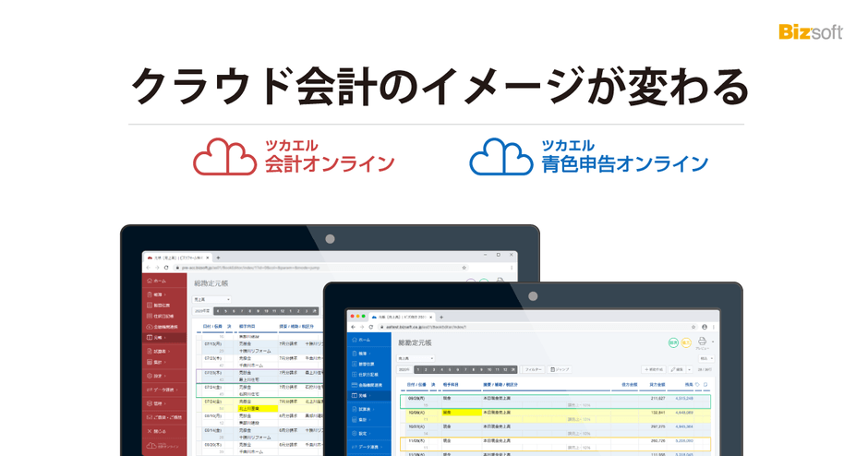This screenshot has height=456, width=868.
Task: Open 振替伝票 in the red sidebar
Action: pyautogui.click(x=163, y=306)
